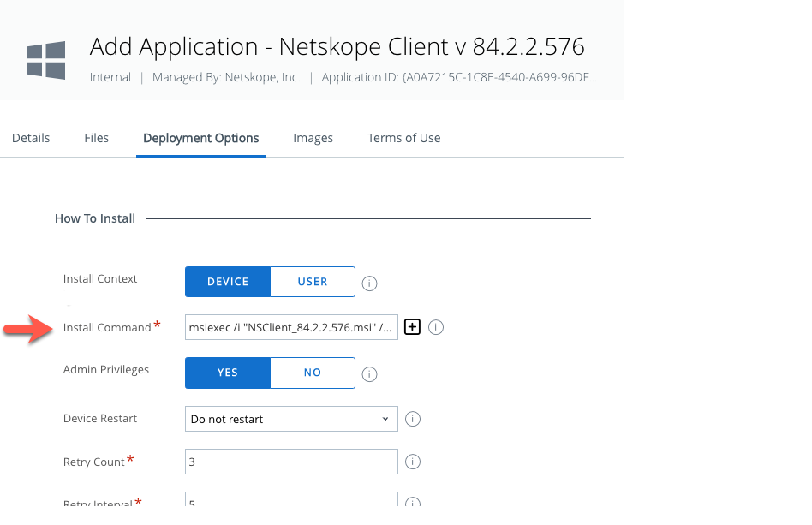
Task: Choose an option from the restart behavior selector
Action: tap(291, 419)
